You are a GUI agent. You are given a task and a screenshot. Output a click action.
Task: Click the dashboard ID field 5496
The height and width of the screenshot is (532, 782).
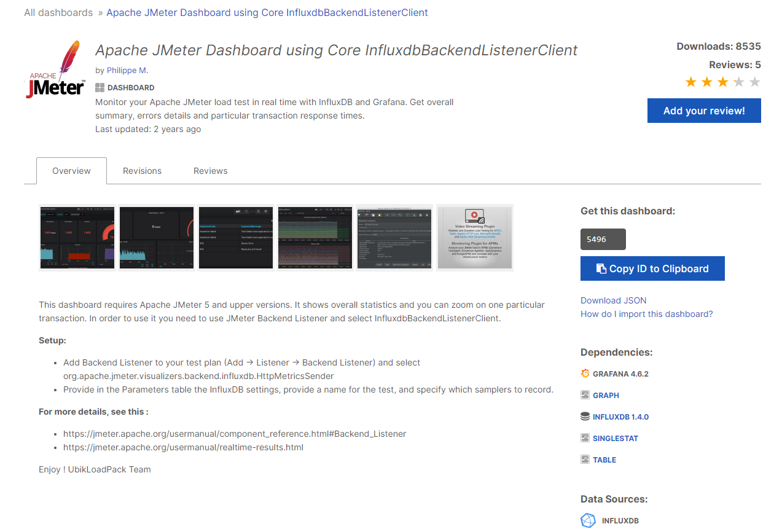click(603, 240)
